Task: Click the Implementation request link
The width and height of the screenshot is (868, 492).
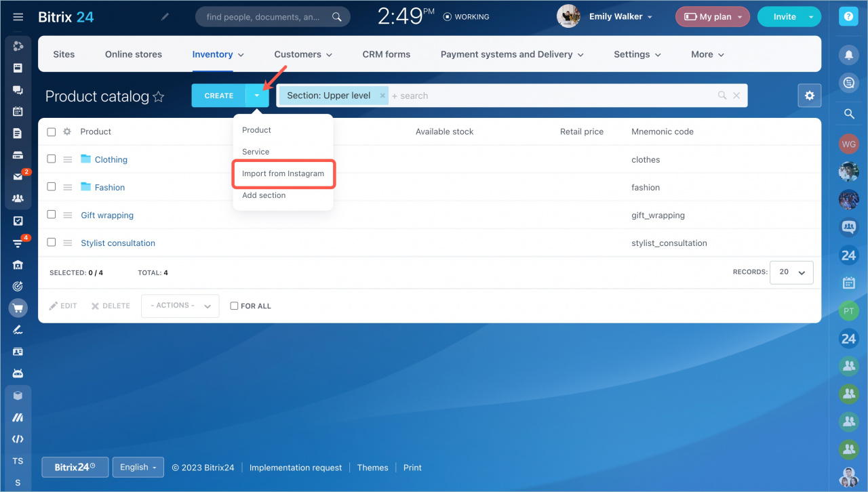Action: [296, 468]
